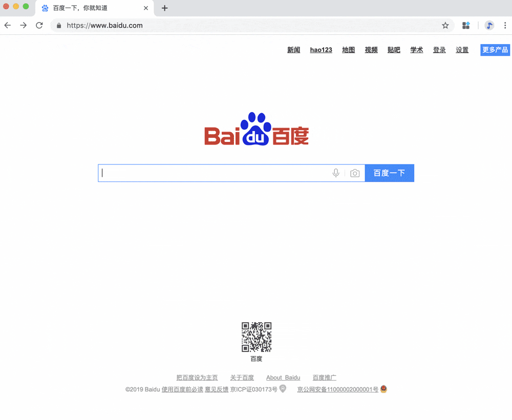This screenshot has height=420, width=512.
Task: Open the 京公网安备11000002000001号 link
Action: point(337,389)
